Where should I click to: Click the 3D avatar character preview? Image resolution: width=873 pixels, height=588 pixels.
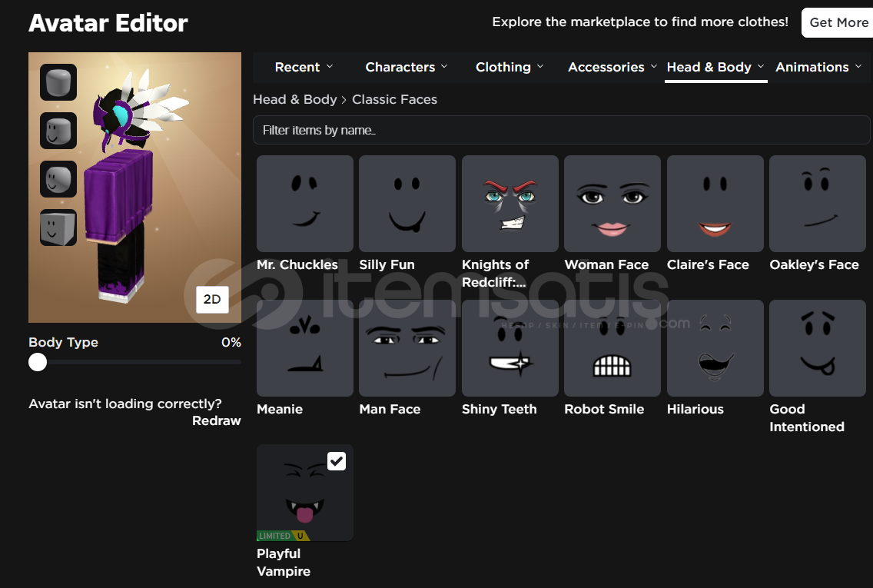[x=134, y=188]
